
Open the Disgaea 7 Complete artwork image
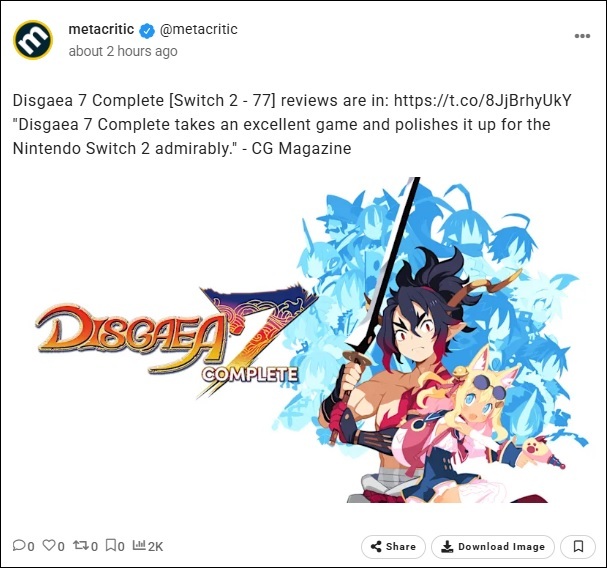coord(304,340)
